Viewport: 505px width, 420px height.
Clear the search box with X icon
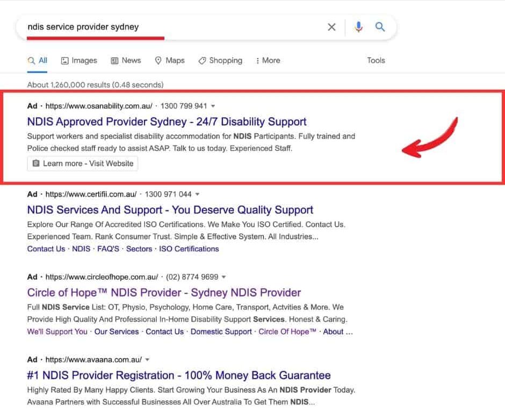[331, 27]
